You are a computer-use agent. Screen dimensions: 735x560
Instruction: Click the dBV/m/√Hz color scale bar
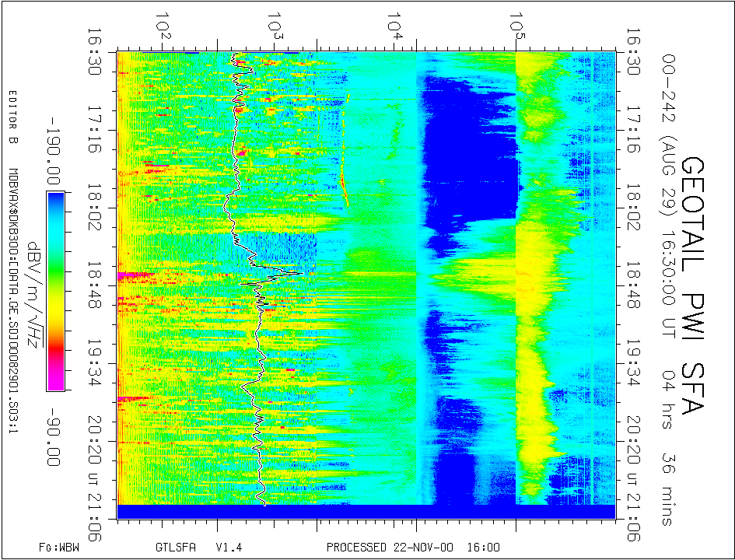coord(54,291)
